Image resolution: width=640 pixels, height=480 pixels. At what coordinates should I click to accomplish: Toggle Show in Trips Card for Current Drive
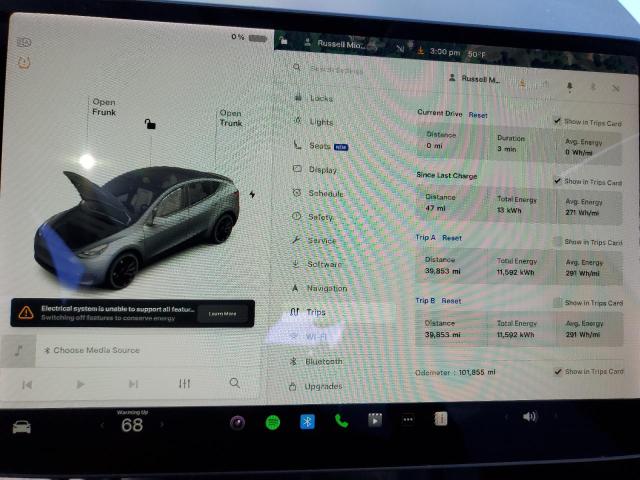558,121
